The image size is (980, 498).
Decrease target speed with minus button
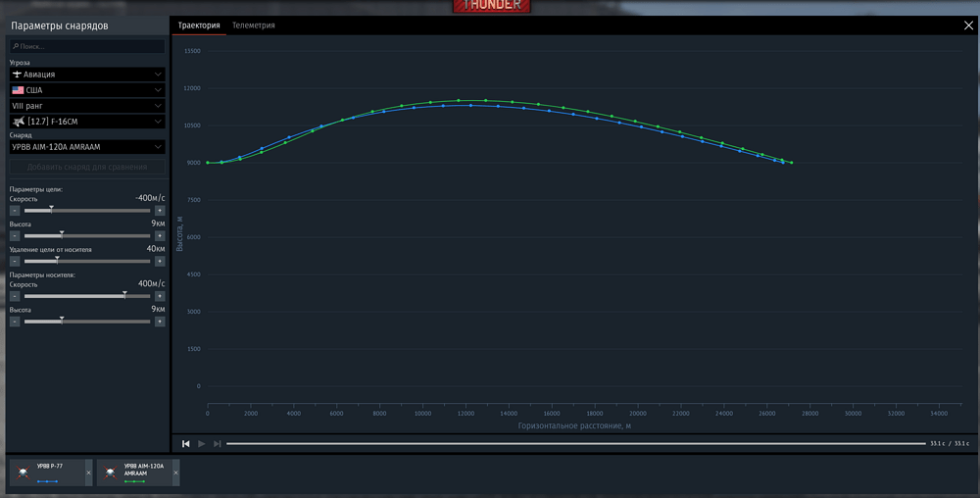pyautogui.click(x=15, y=211)
